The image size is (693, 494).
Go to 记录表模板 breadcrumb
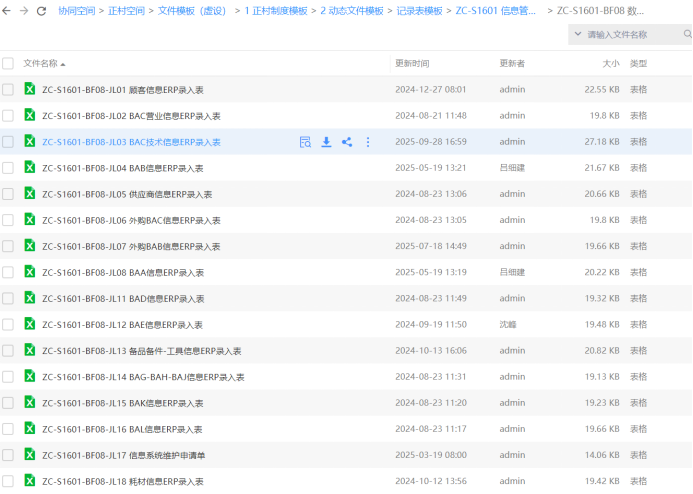click(x=419, y=11)
